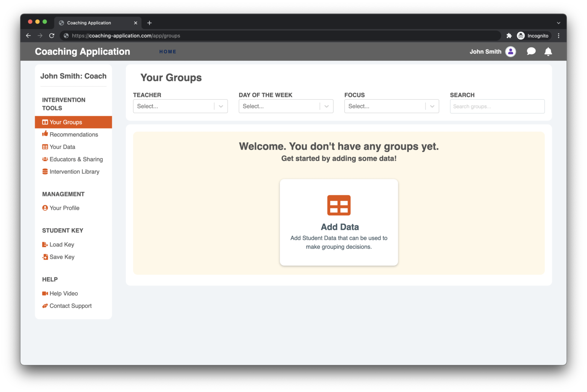The height and width of the screenshot is (392, 587).
Task: Open the messages chat bubble icon
Action: point(531,51)
